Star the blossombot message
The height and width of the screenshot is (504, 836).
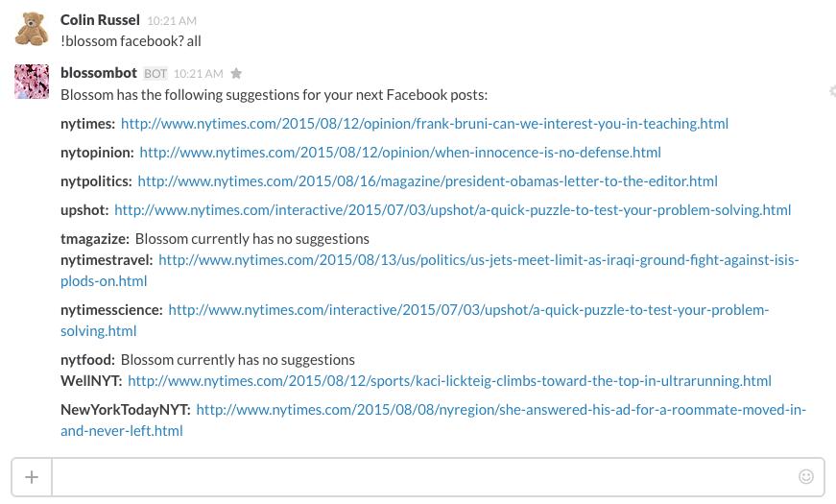(236, 74)
